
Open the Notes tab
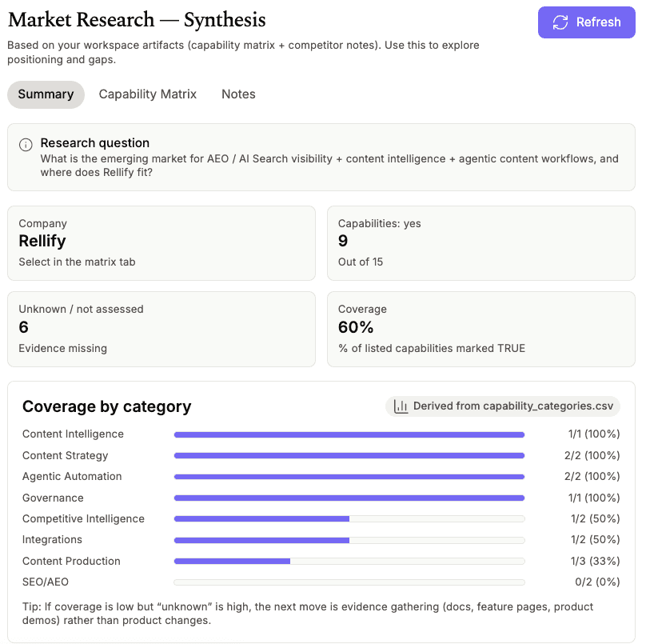238,94
